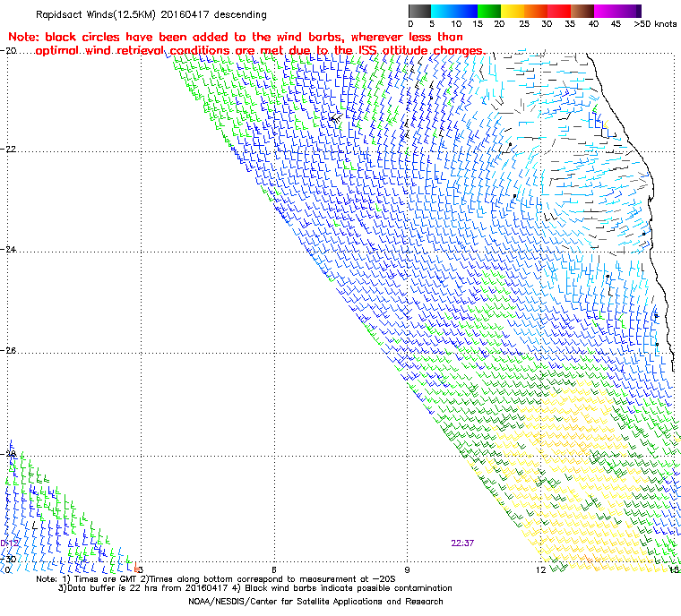Click the legend label '30'
Image resolution: width=681 pixels, height=616 pixels.
[547, 24]
